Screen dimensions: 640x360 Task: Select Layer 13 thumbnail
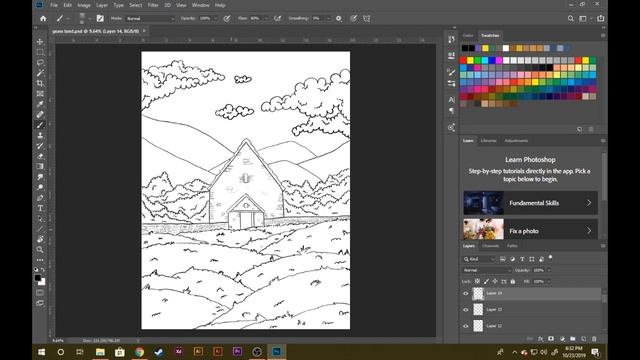(478, 310)
